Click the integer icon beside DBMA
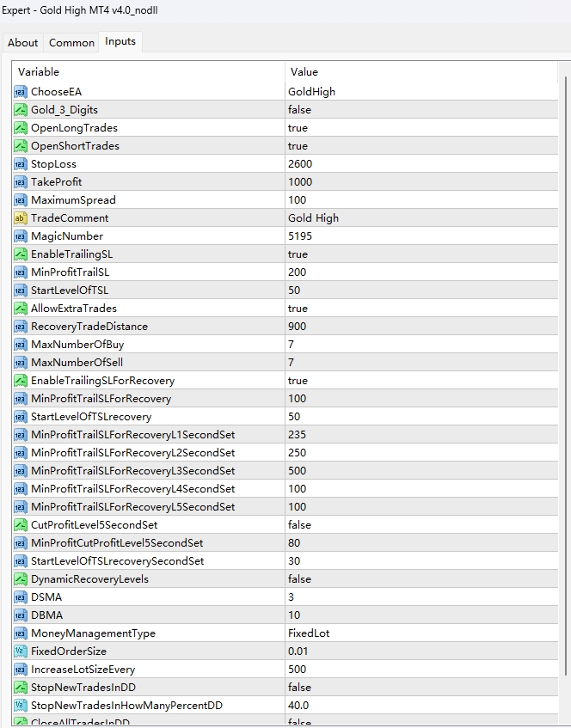Image resolution: width=571 pixels, height=728 pixels. [x=21, y=615]
